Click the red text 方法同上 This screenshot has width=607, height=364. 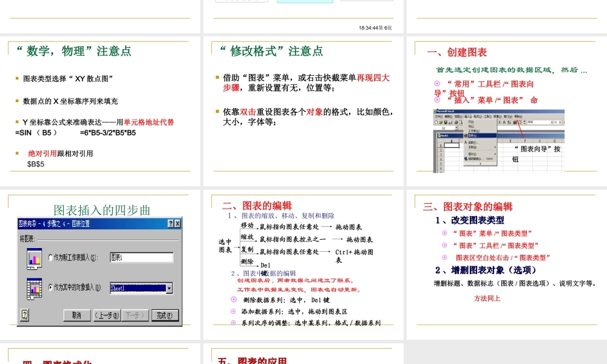pos(487,298)
